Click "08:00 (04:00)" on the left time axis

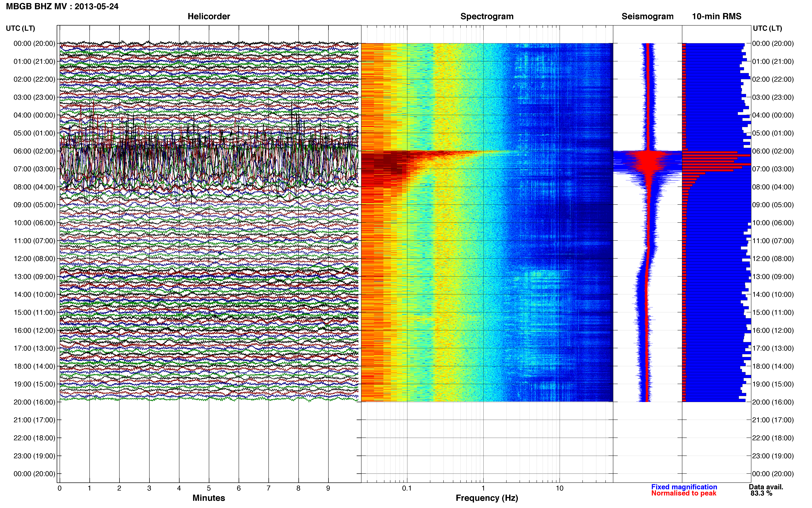click(34, 187)
